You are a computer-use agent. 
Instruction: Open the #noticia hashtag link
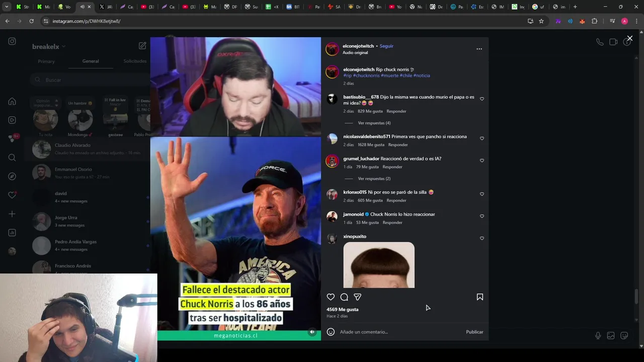pos(422,75)
